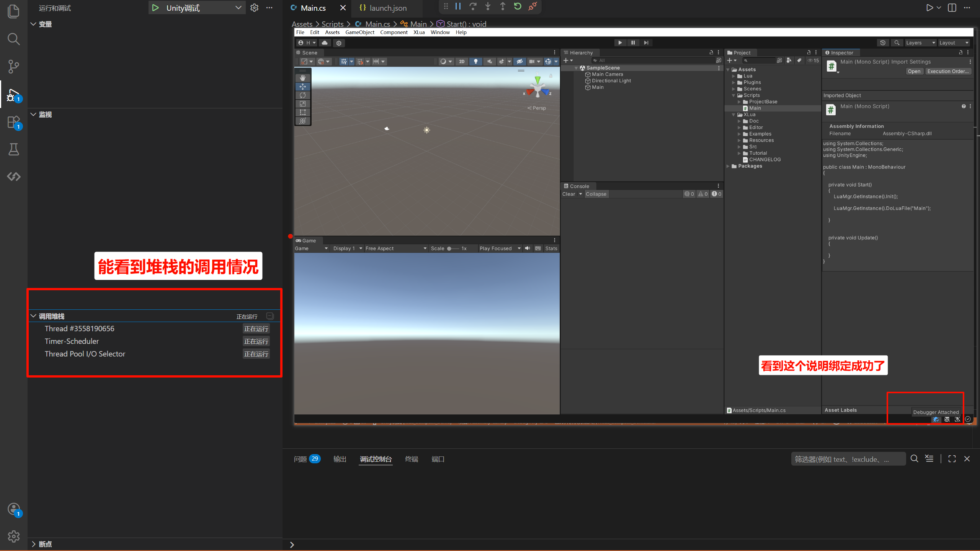
Task: Select the Unity Rect tool
Action: (x=302, y=112)
